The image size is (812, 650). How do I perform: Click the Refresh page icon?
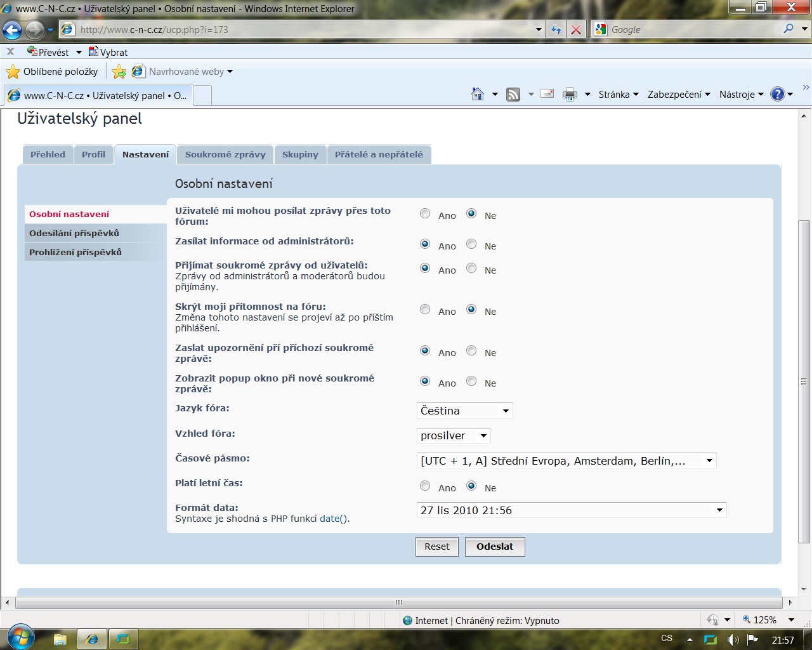click(x=556, y=30)
